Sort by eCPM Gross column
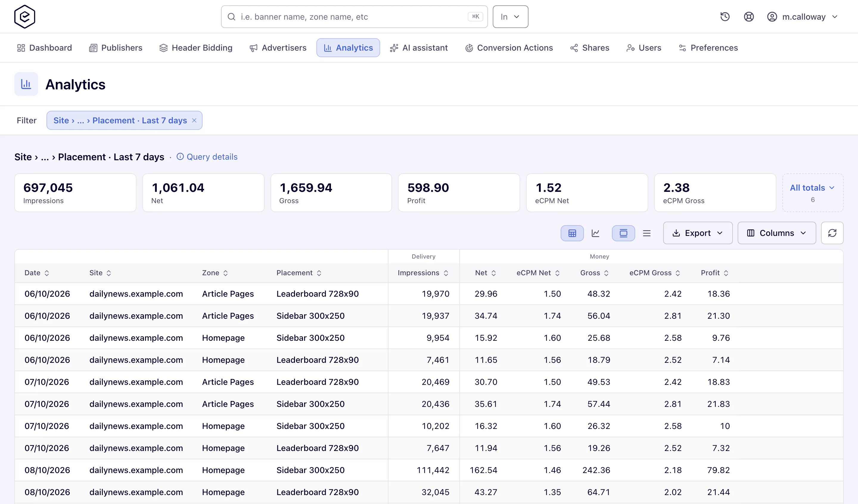858x504 pixels. coord(677,273)
